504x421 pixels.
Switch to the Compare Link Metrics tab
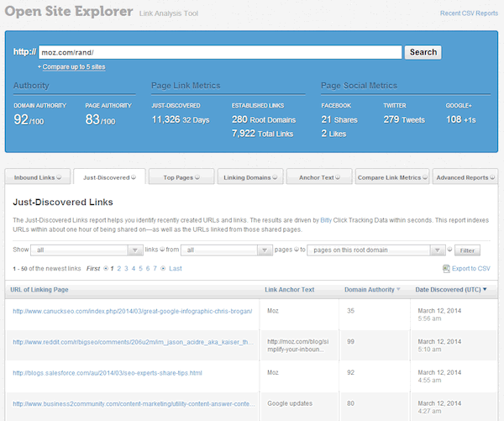(392, 177)
